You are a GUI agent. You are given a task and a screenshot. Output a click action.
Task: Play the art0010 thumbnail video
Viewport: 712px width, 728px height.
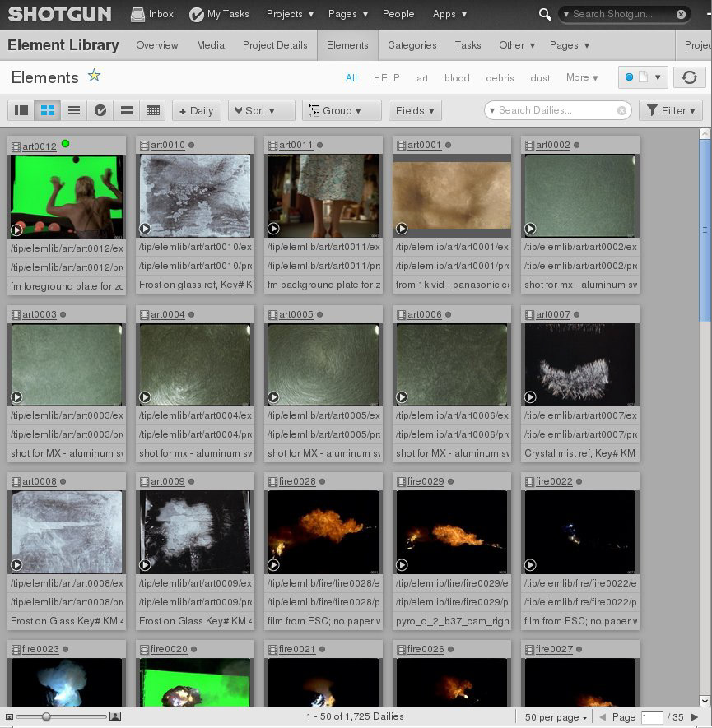coord(145,229)
